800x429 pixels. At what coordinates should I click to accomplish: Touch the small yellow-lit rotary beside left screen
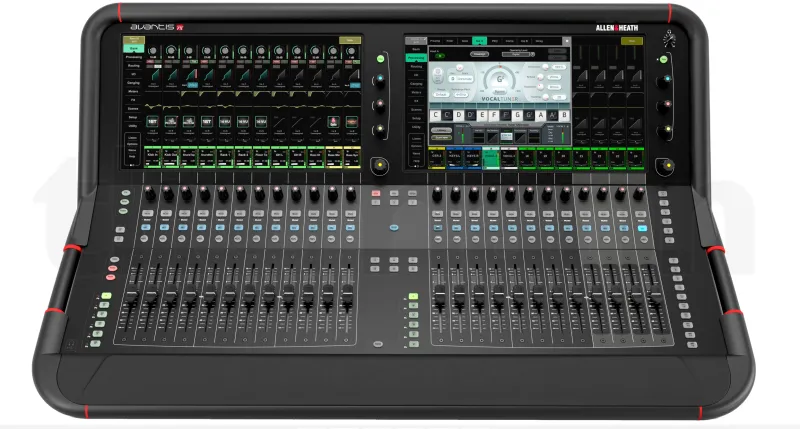(x=380, y=130)
